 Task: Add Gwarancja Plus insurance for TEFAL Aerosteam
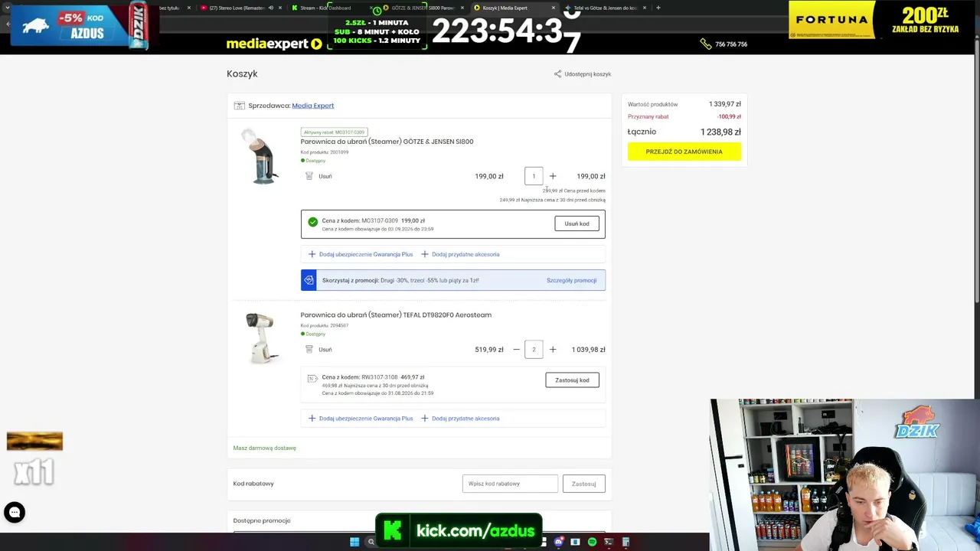pyautogui.click(x=361, y=419)
